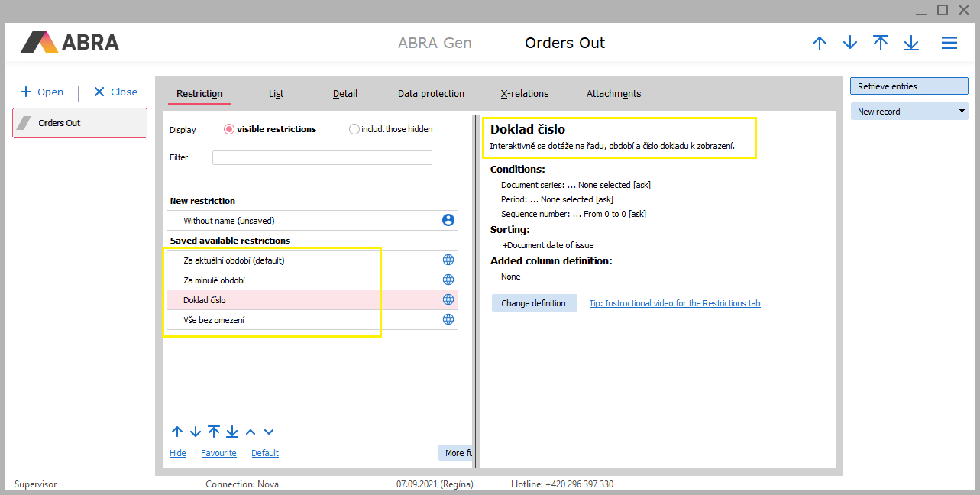
Task: Open instructional video for Restrictions tab link
Action: click(x=674, y=303)
